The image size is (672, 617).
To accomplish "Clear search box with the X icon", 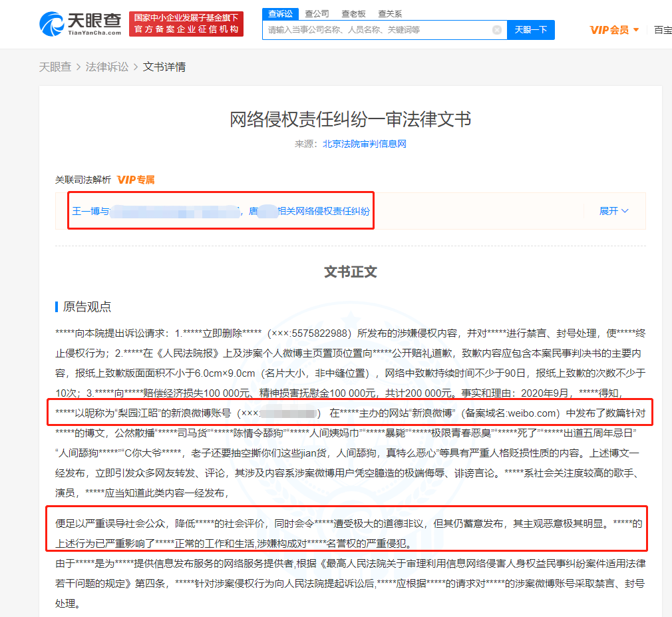I will pyautogui.click(x=497, y=29).
